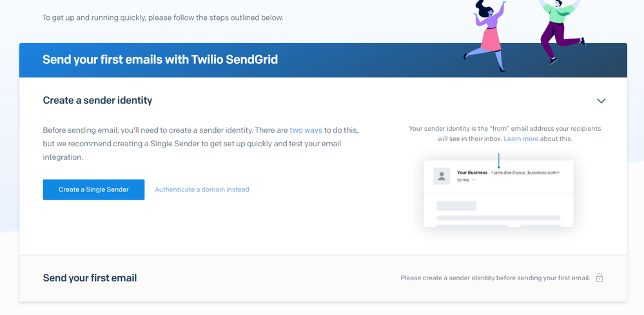Viewport: 644px width, 315px height.
Task: Open the Learn more link about sender identity
Action: (x=521, y=138)
